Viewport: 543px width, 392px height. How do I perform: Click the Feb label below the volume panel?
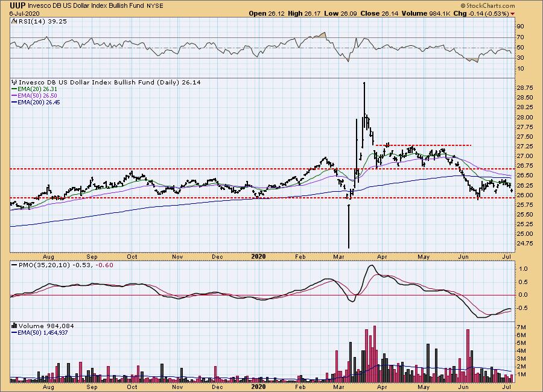tap(300, 387)
